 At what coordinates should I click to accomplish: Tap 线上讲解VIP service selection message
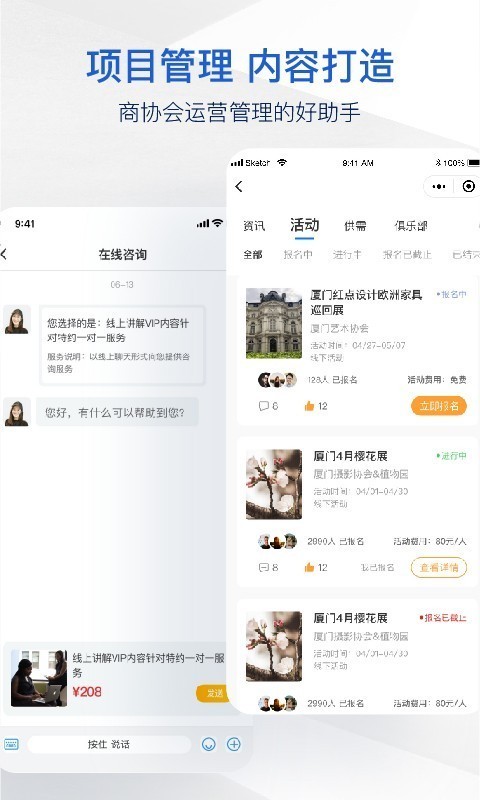point(122,345)
